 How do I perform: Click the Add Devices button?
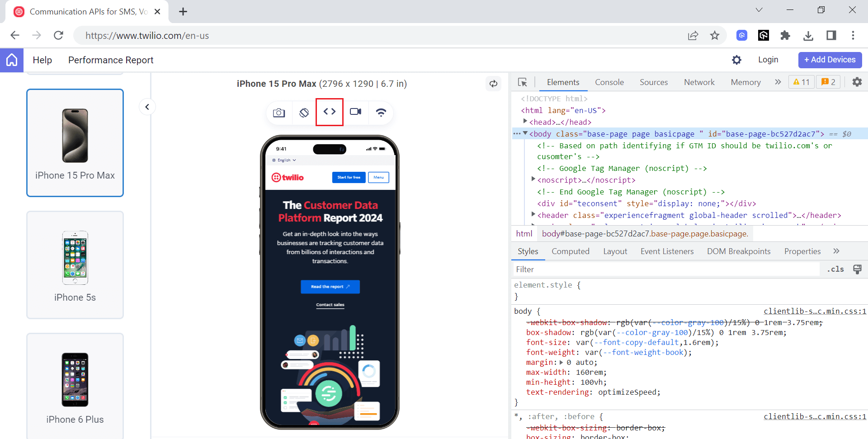click(830, 60)
